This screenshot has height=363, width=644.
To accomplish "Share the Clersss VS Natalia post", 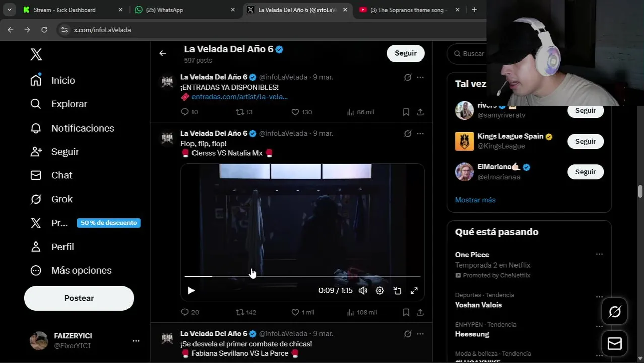I will [420, 312].
